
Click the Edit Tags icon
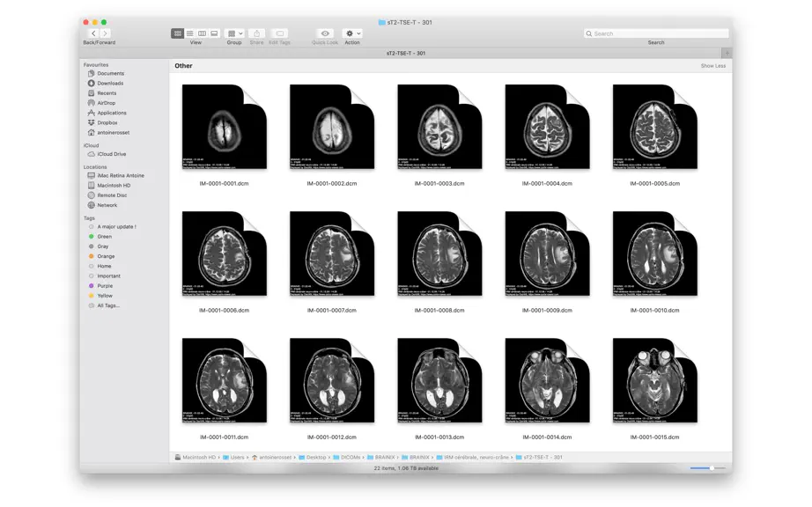[279, 33]
